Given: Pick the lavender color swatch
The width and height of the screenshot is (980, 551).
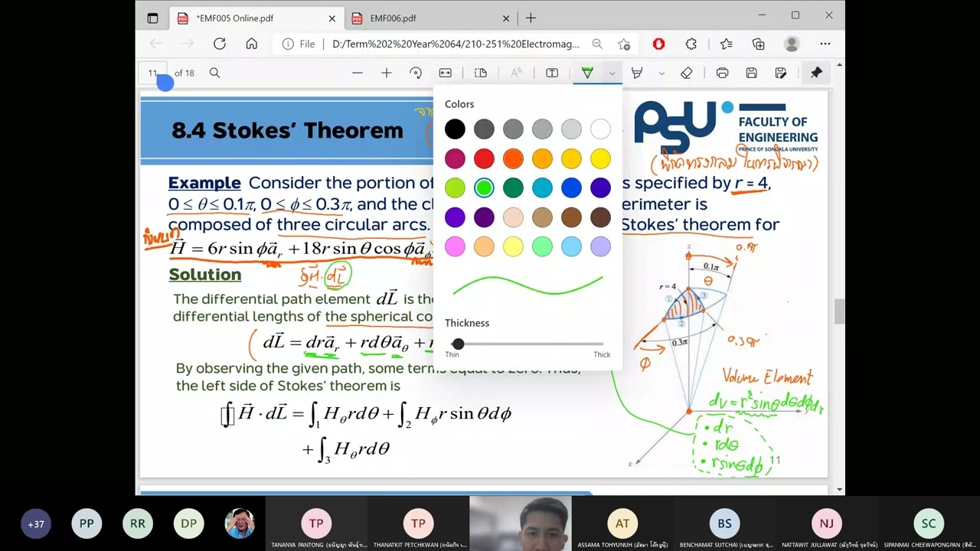Looking at the screenshot, I should 600,246.
